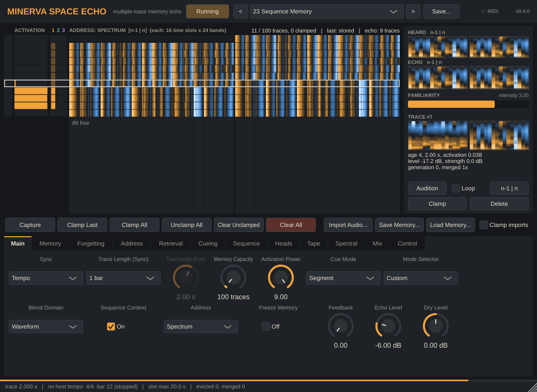The height and width of the screenshot is (392, 537).
Task: Click the ECHO n spectrum thumbnail
Action: coord(499,77)
